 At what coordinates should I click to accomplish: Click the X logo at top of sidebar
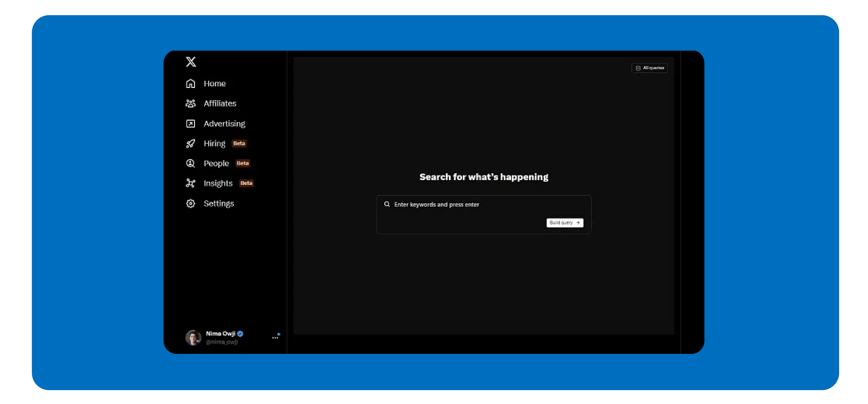point(191,62)
